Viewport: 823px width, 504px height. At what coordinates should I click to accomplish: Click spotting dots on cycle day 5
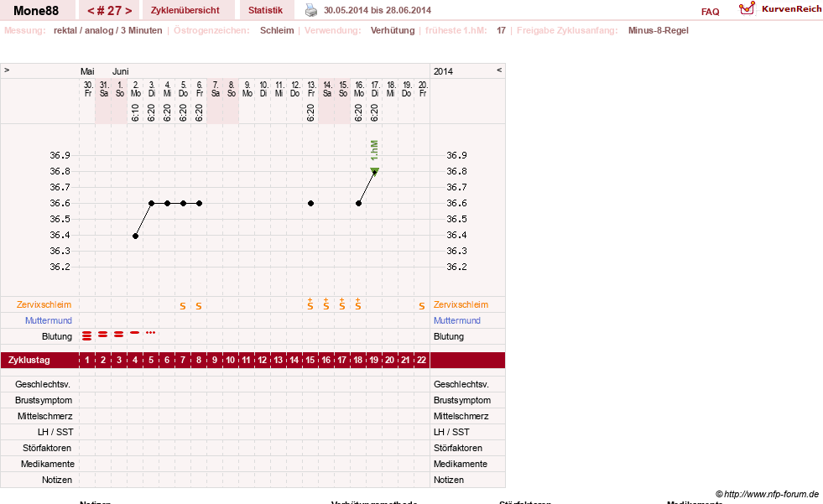151,332
